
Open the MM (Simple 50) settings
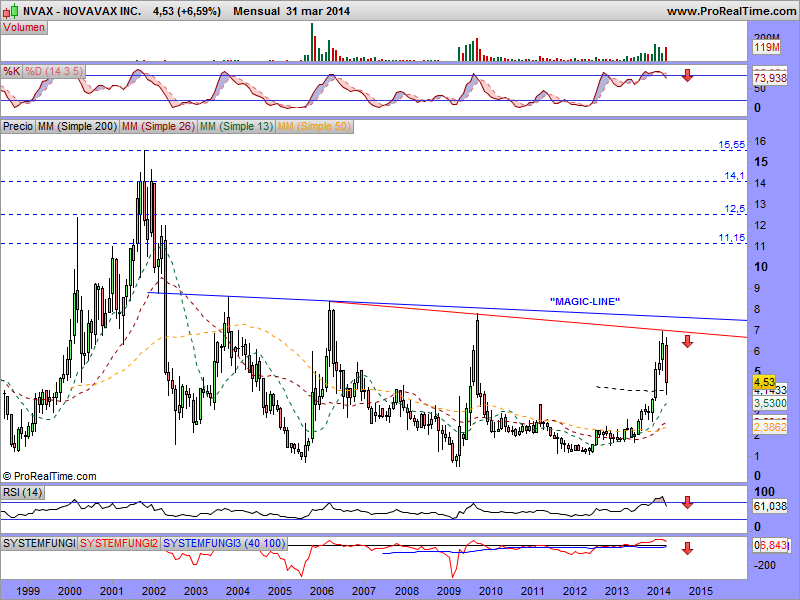point(314,127)
